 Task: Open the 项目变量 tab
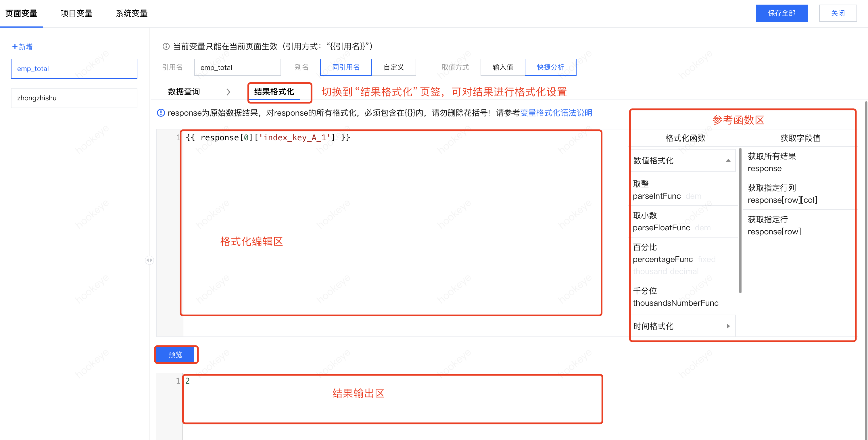pos(76,13)
